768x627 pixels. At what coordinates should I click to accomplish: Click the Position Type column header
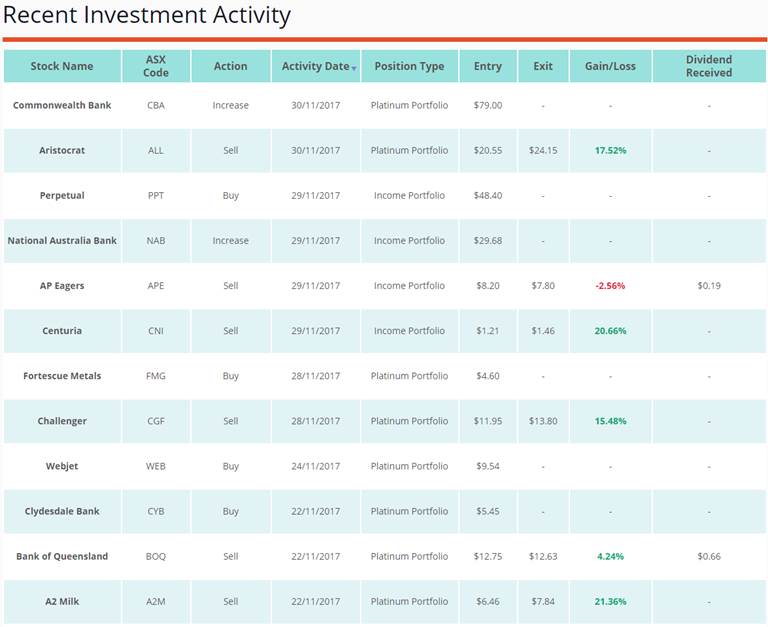(x=409, y=66)
